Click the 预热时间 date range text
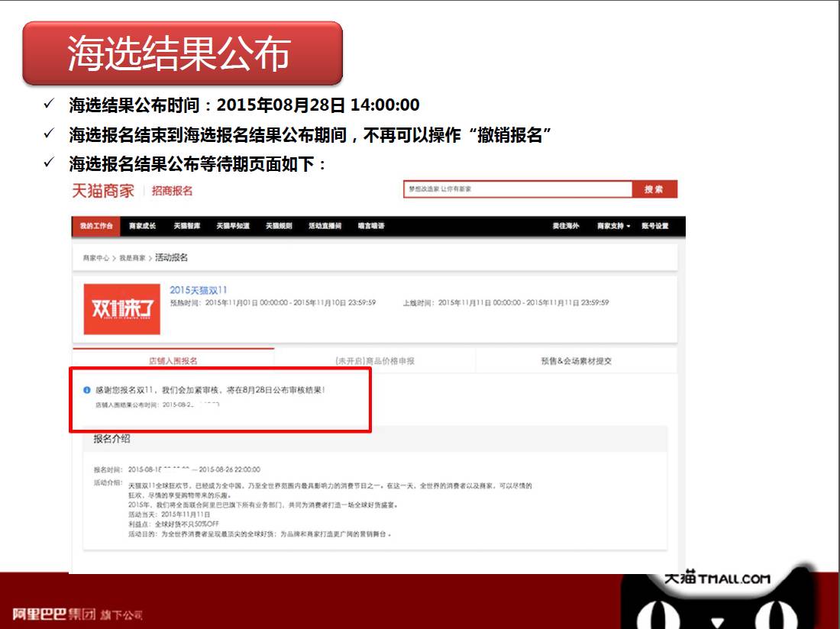 pos(273,302)
